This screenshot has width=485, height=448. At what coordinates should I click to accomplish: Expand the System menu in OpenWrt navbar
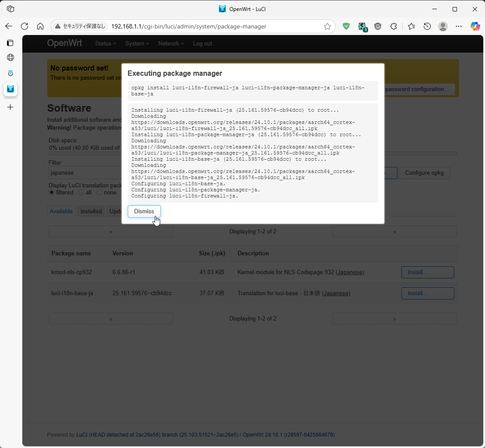coord(137,44)
